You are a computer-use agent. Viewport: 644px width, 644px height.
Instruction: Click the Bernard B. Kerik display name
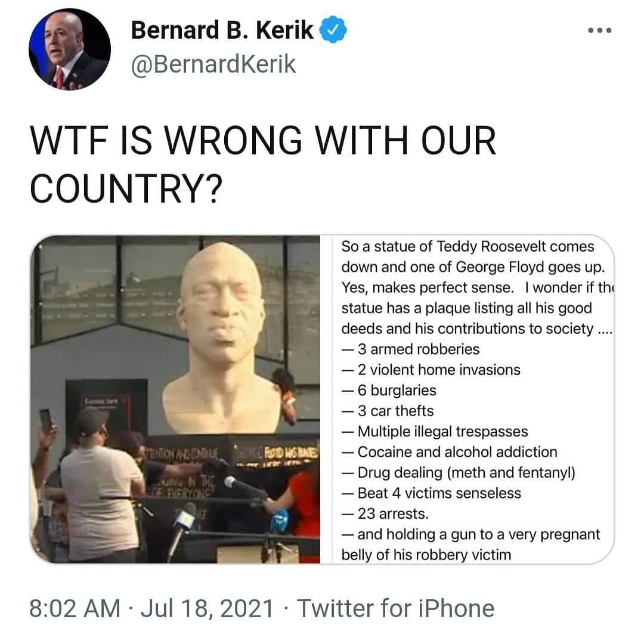click(x=222, y=30)
